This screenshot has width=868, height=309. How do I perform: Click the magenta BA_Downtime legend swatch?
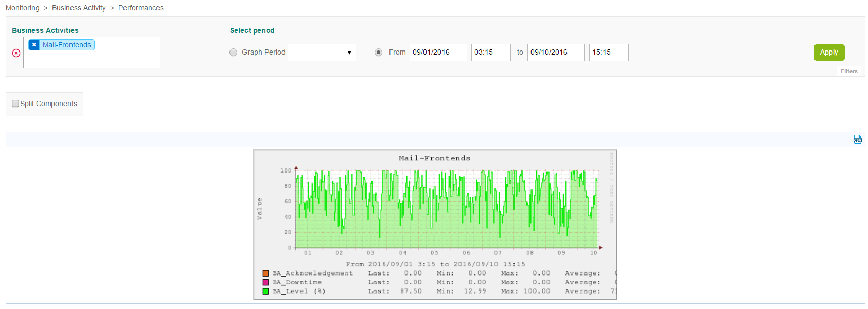[x=266, y=282]
